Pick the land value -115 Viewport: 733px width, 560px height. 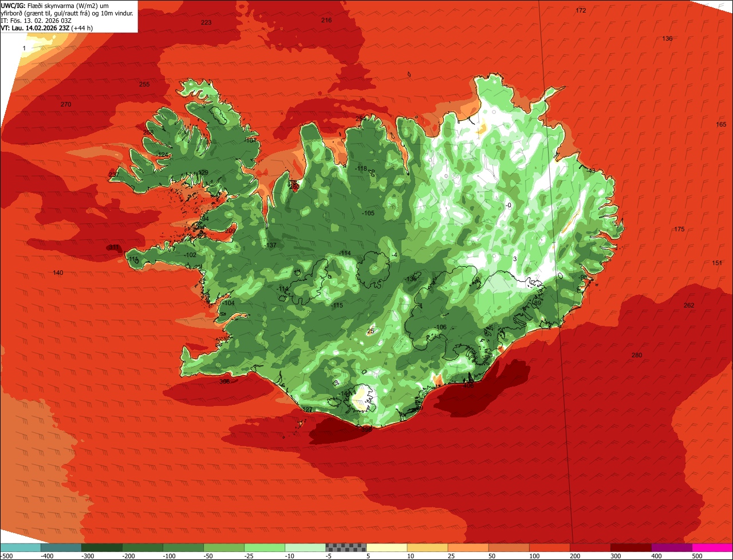coord(337,305)
